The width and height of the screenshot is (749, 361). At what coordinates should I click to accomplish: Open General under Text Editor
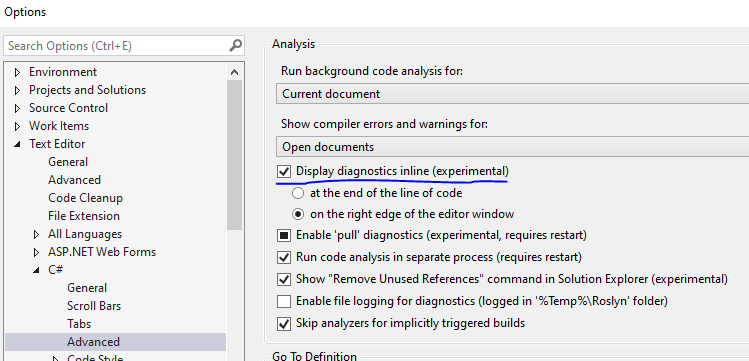click(x=68, y=162)
